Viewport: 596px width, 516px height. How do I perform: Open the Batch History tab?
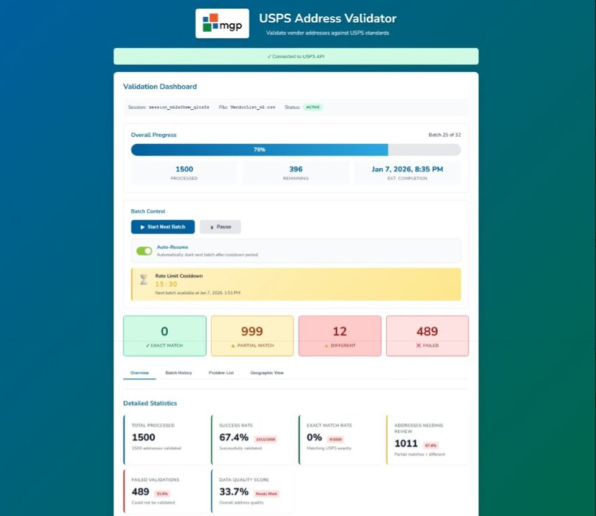pos(179,373)
